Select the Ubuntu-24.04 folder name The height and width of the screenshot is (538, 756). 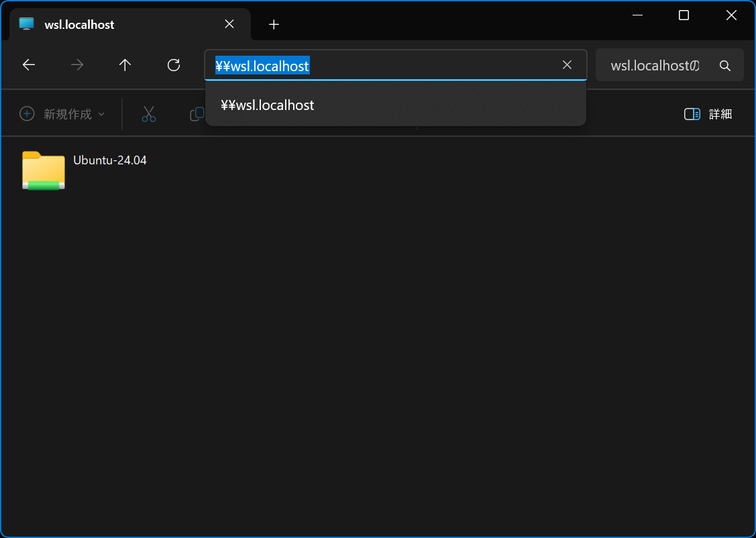click(110, 160)
